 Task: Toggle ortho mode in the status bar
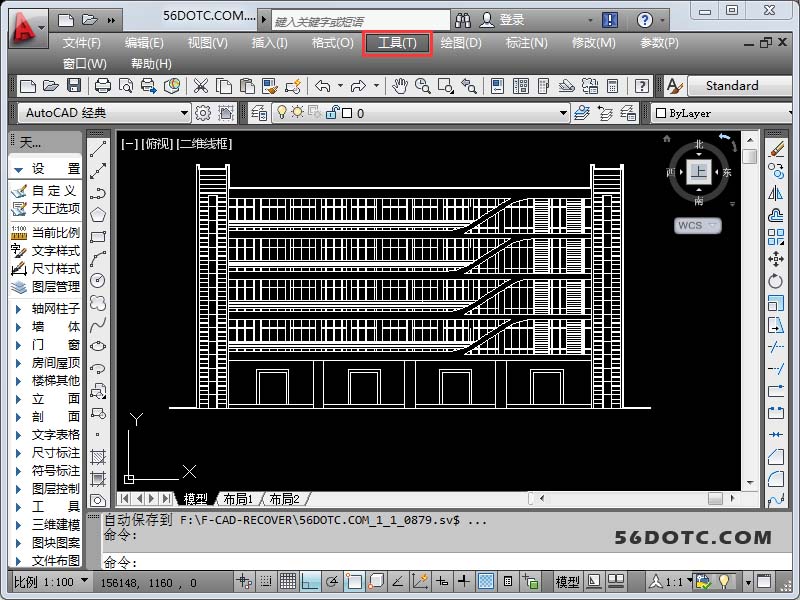pyautogui.click(x=310, y=581)
